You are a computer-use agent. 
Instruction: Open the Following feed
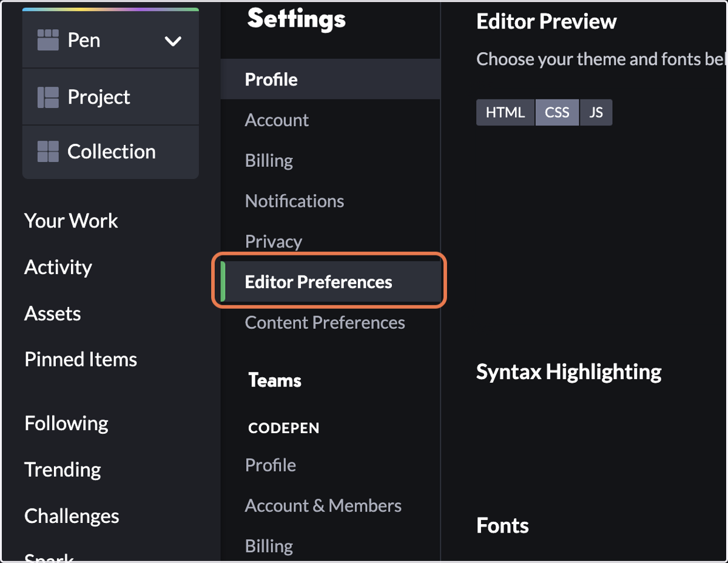[66, 423]
